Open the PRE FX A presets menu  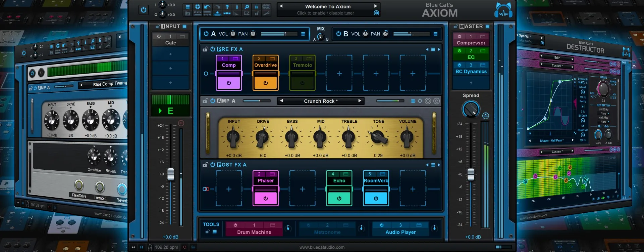433,49
